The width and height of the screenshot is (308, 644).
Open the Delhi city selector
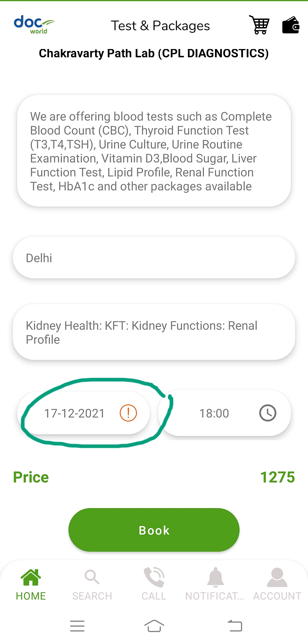coord(154,258)
